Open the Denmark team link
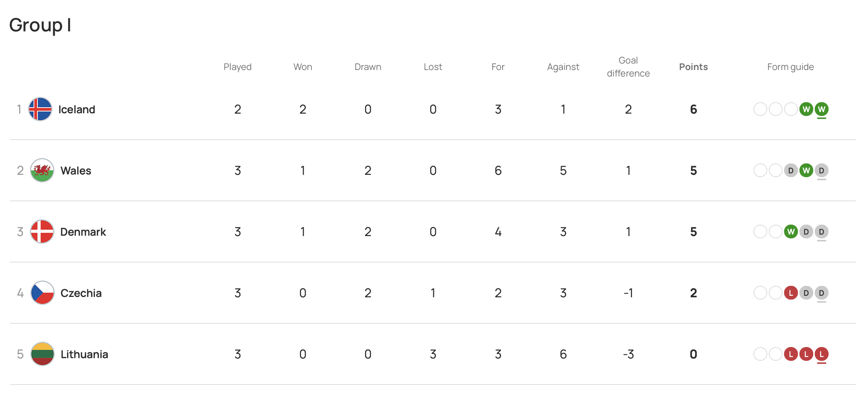868x401 pixels. coord(83,232)
